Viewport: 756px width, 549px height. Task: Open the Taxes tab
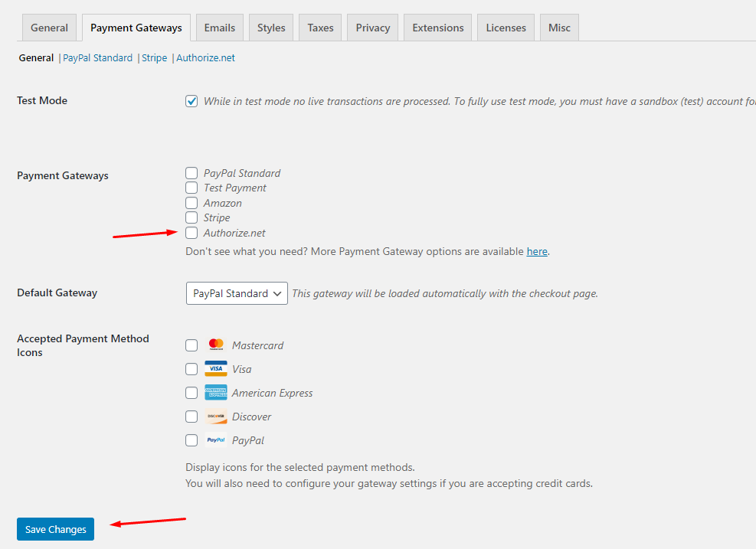320,28
